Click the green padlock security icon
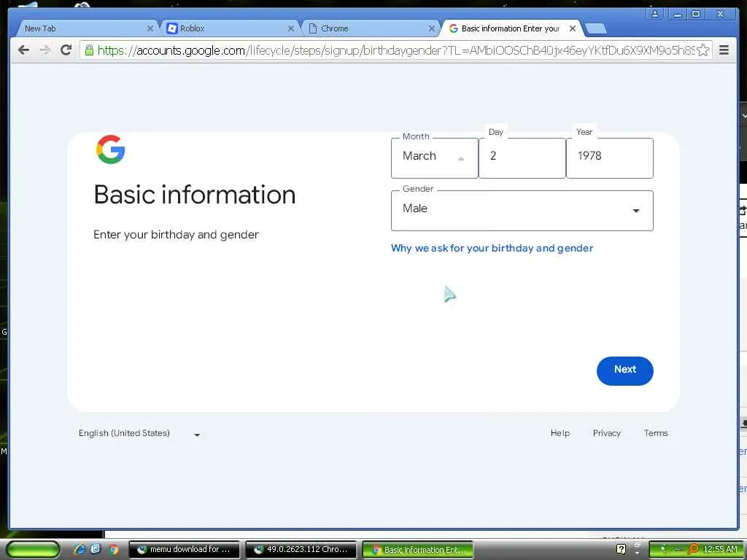The width and height of the screenshot is (747, 560). click(x=88, y=50)
